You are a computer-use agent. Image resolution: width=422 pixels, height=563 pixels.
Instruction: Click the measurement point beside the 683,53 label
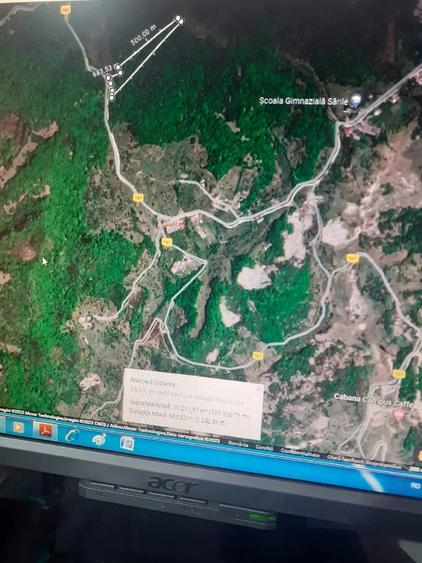point(118,66)
